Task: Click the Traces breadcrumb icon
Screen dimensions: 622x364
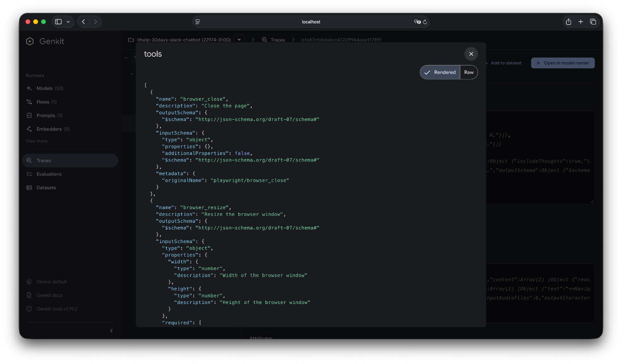Action: tap(265, 40)
